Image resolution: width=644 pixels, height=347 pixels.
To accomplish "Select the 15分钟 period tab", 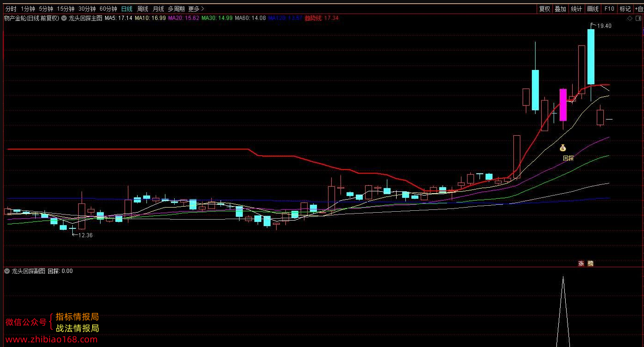I will click(65, 9).
